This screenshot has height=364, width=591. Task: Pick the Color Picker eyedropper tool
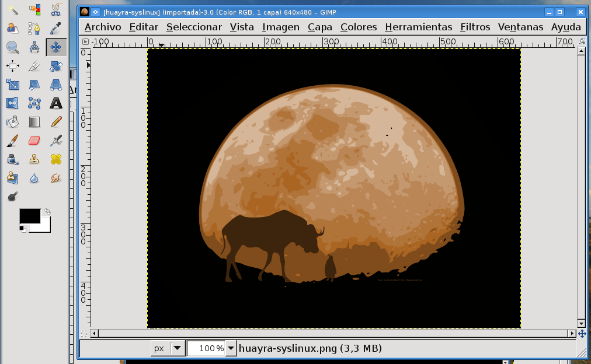[55, 29]
